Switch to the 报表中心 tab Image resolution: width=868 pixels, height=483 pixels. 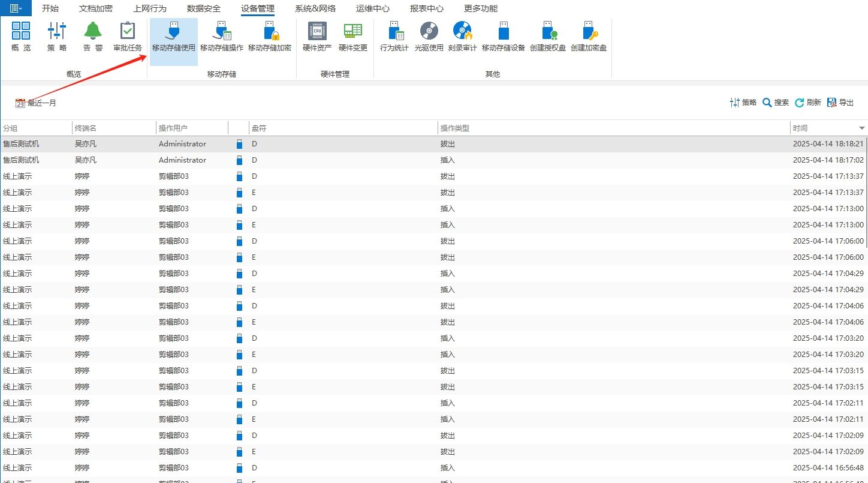pyautogui.click(x=427, y=8)
